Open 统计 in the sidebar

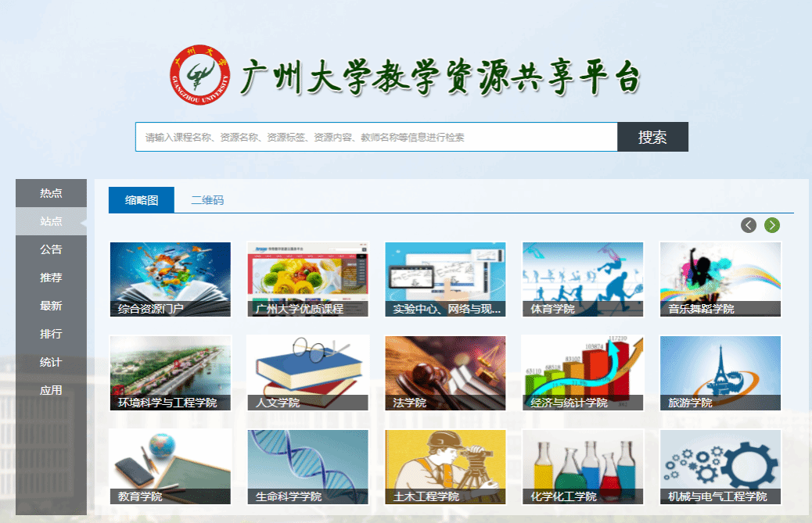pos(51,362)
